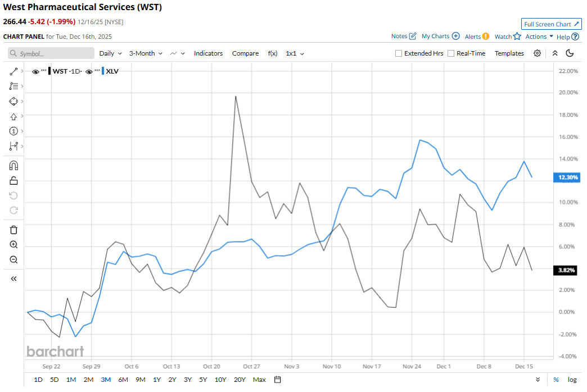Open the Notes edit icon
Viewport: 587px width, 392px height.
[x=413, y=37]
